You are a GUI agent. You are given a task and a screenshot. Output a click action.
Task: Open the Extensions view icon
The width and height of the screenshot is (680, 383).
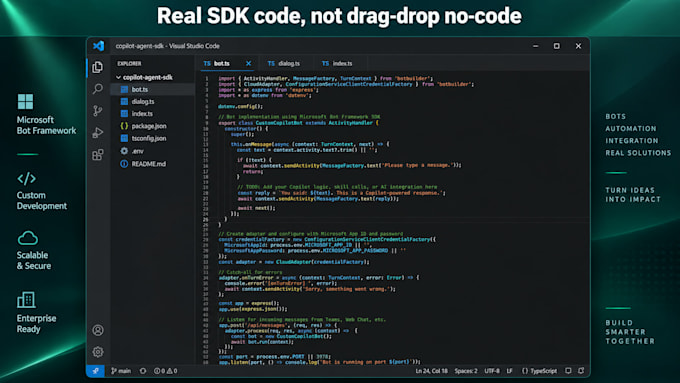98,154
